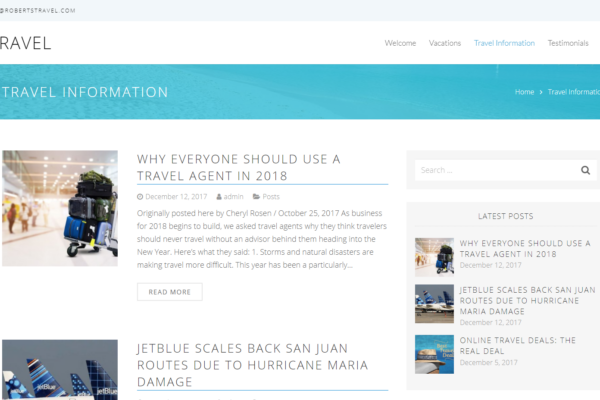Click the December 5, 2017 sidebar date
The height and width of the screenshot is (400, 600).
click(x=489, y=362)
